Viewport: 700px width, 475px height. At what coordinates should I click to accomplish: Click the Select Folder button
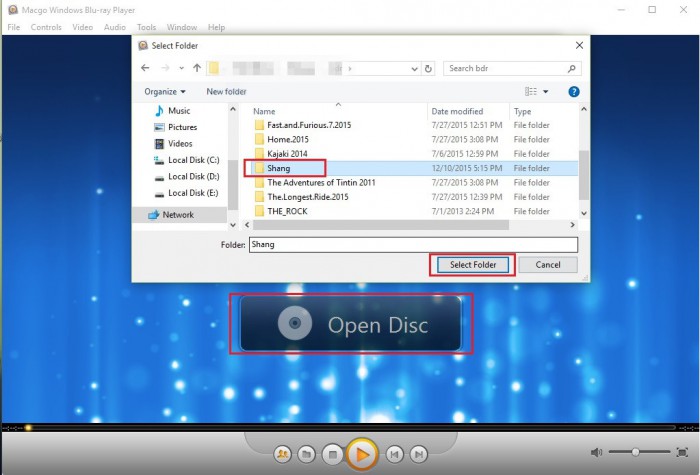click(473, 265)
